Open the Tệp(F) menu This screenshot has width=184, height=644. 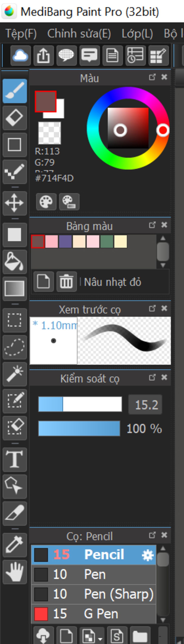[x=21, y=33]
